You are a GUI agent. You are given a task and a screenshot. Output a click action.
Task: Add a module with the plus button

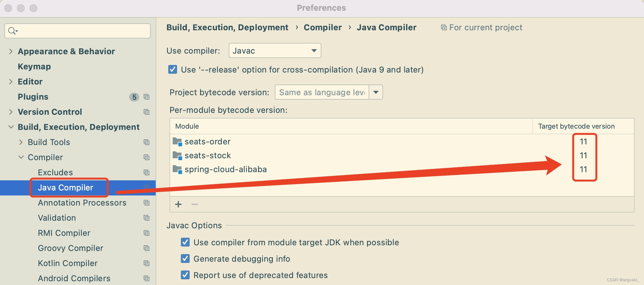click(178, 204)
